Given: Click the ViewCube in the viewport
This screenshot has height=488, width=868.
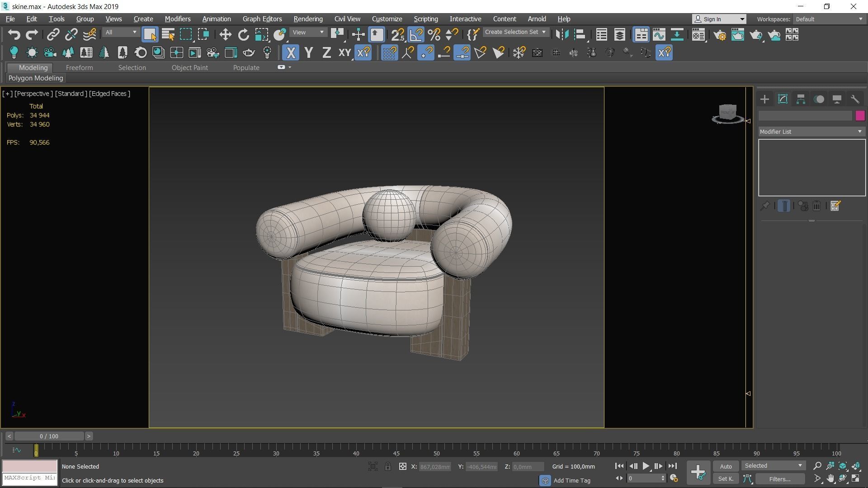Looking at the screenshot, I should click(x=728, y=113).
